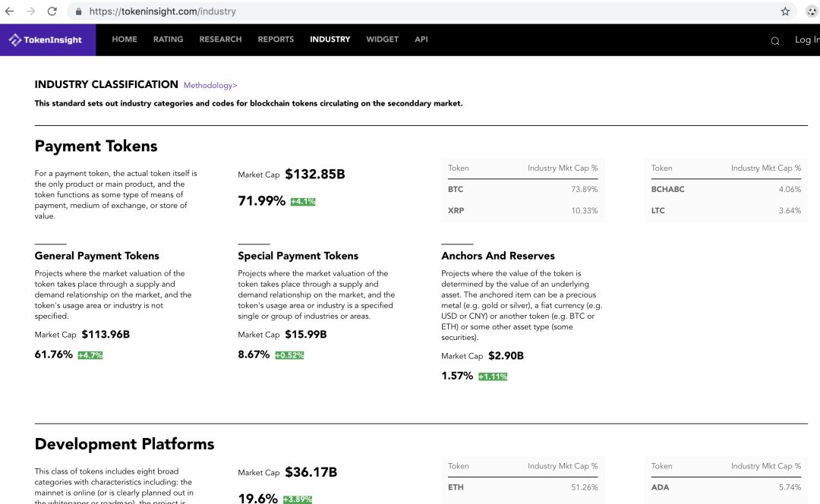Open the WIDGET nav item
Viewport: 820px width, 504px height.
click(x=382, y=39)
